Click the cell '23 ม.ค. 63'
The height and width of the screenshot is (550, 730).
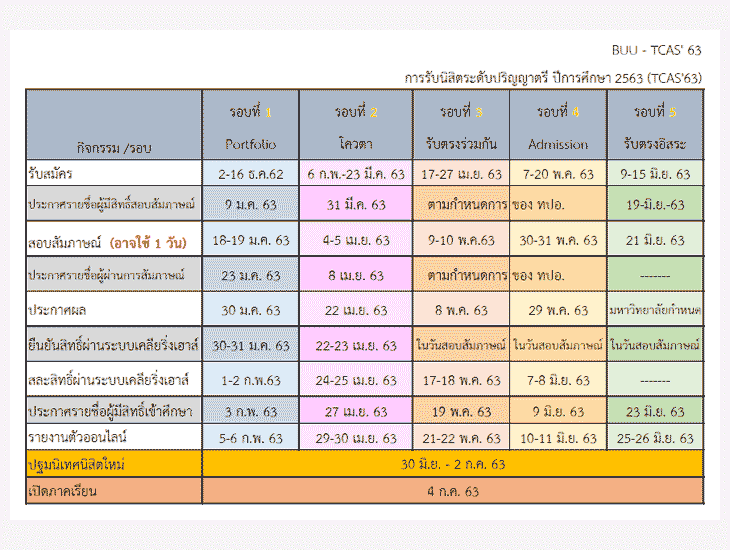(251, 274)
